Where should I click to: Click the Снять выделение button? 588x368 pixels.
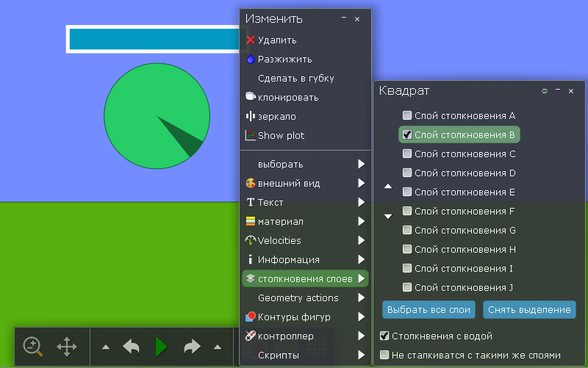tap(529, 309)
